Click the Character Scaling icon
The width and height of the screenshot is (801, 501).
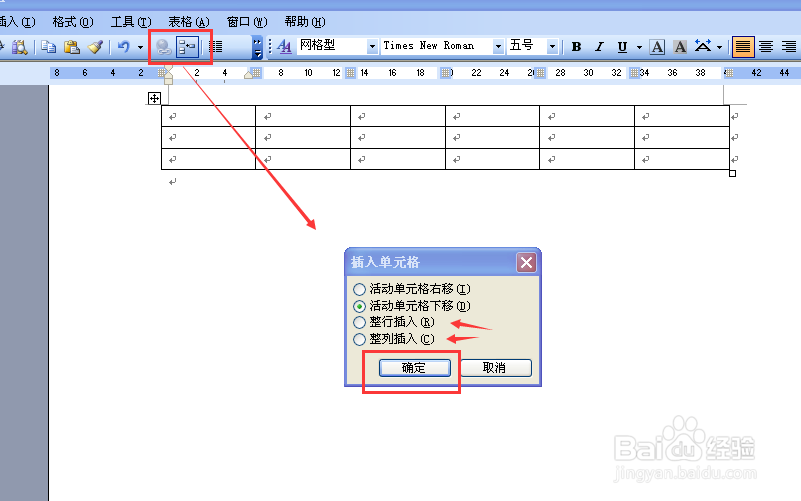703,46
